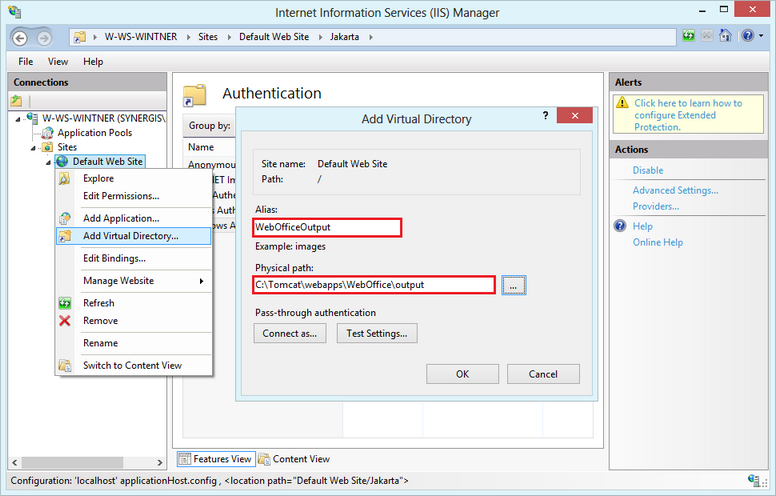Click the browse ... button for physical path
Image resolution: width=776 pixels, height=496 pixels.
(514, 285)
